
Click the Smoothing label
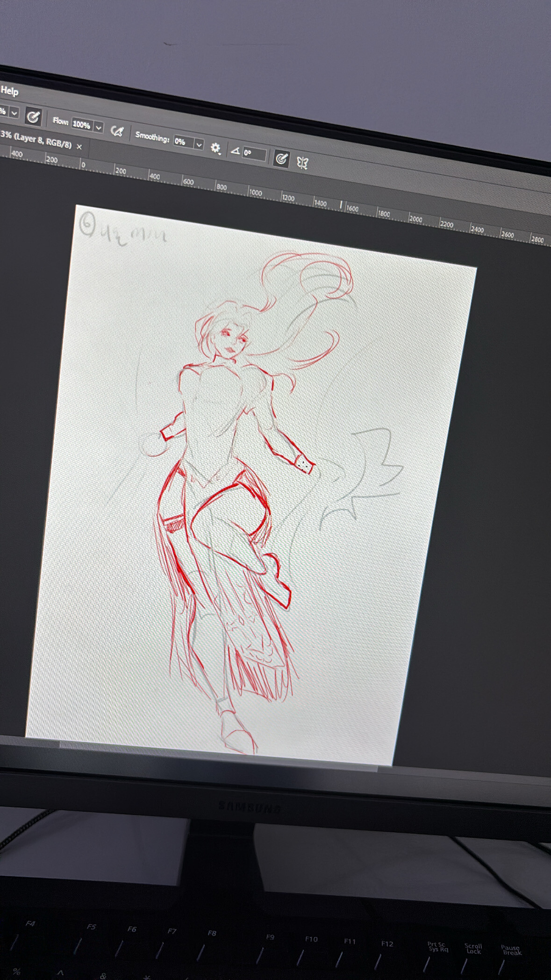tap(152, 137)
